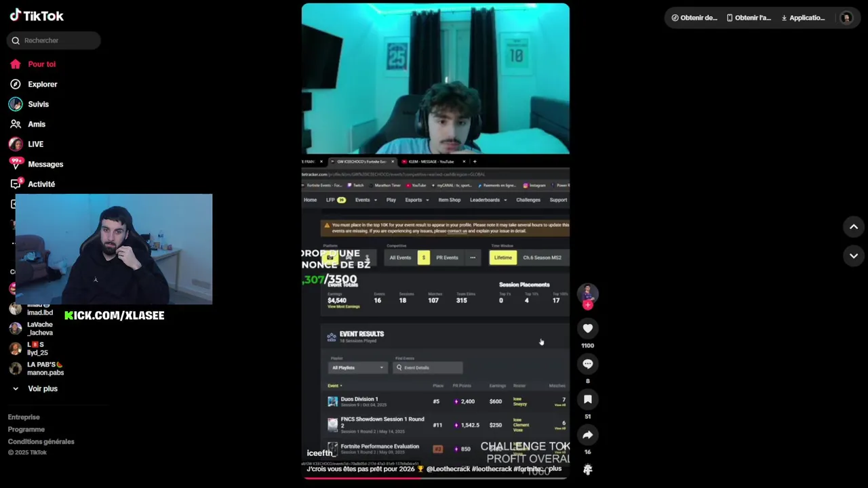The height and width of the screenshot is (488, 868).
Task: Focus the Rechercher search field
Action: pyautogui.click(x=54, y=41)
